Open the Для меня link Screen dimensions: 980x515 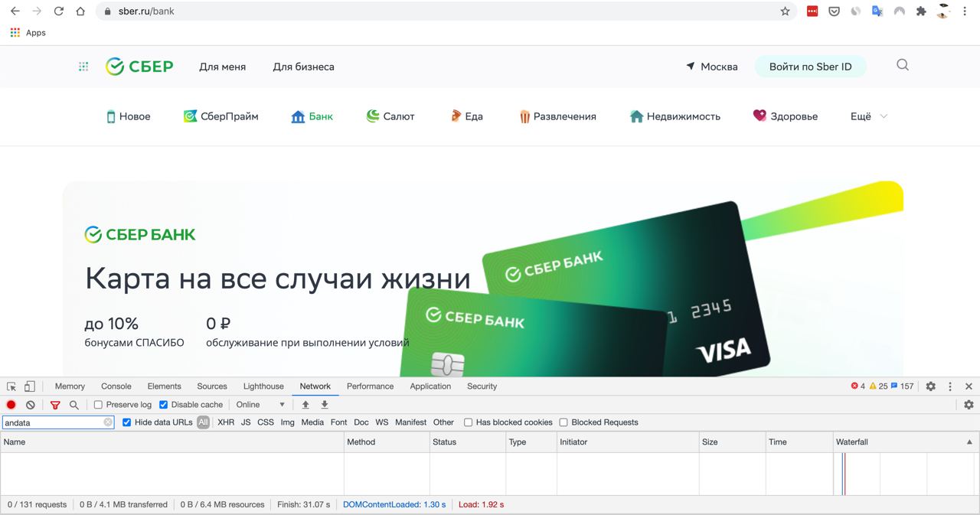tap(223, 67)
